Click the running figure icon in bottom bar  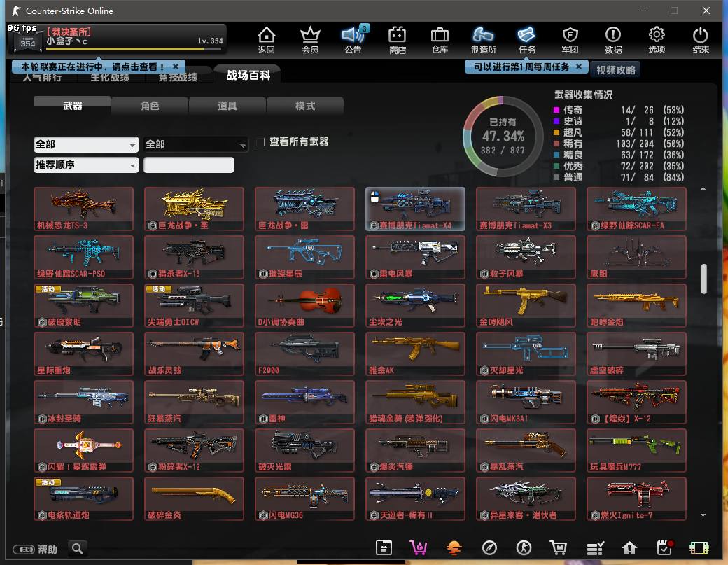coord(524,548)
